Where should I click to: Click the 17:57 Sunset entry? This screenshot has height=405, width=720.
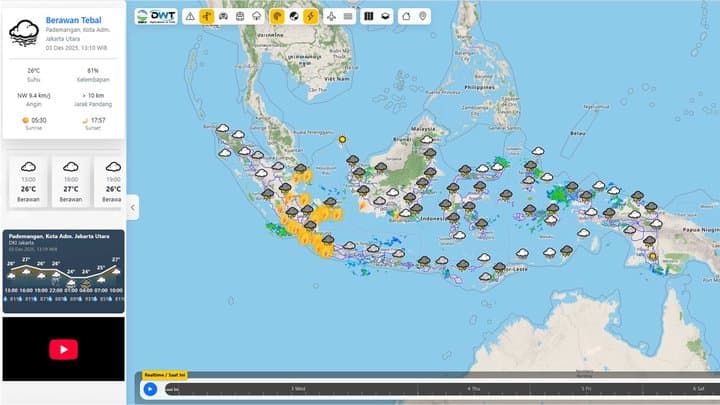click(x=94, y=124)
